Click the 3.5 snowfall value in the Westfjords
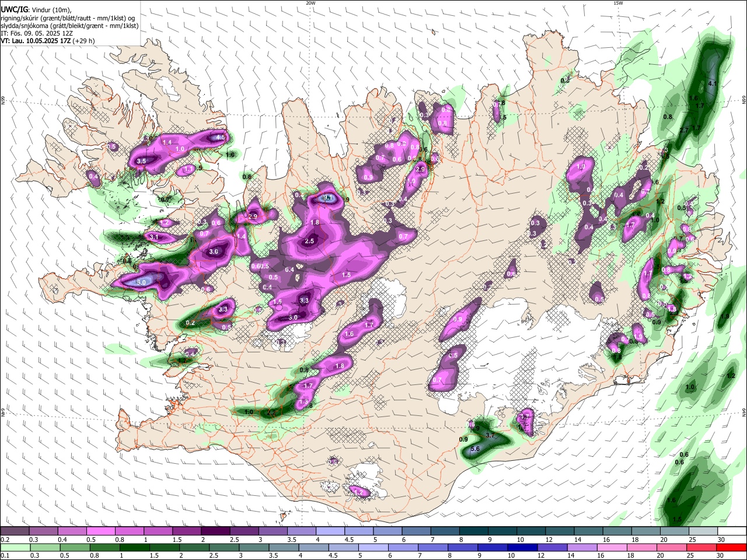The image size is (747, 560). click(141, 161)
